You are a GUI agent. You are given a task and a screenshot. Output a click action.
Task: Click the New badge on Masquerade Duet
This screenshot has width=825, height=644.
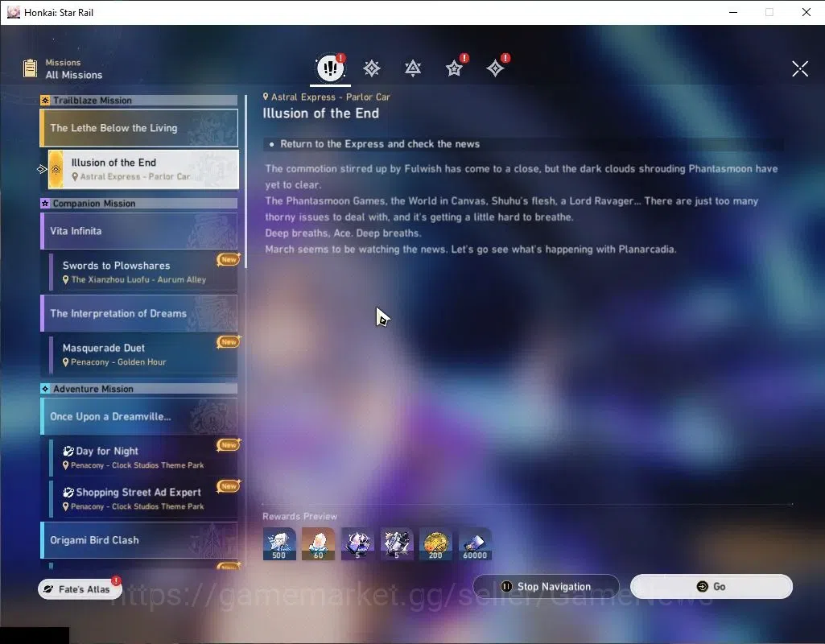[x=229, y=342]
